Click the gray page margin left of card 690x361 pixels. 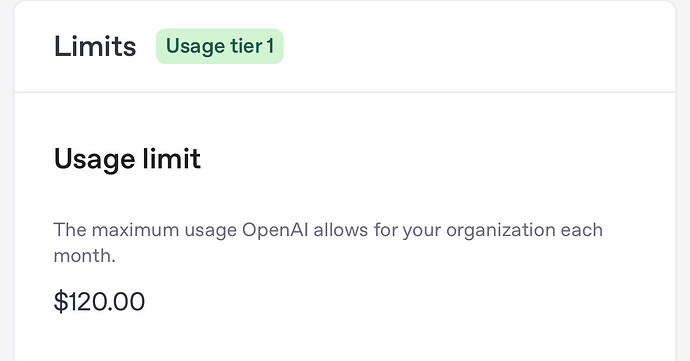(x=7, y=180)
